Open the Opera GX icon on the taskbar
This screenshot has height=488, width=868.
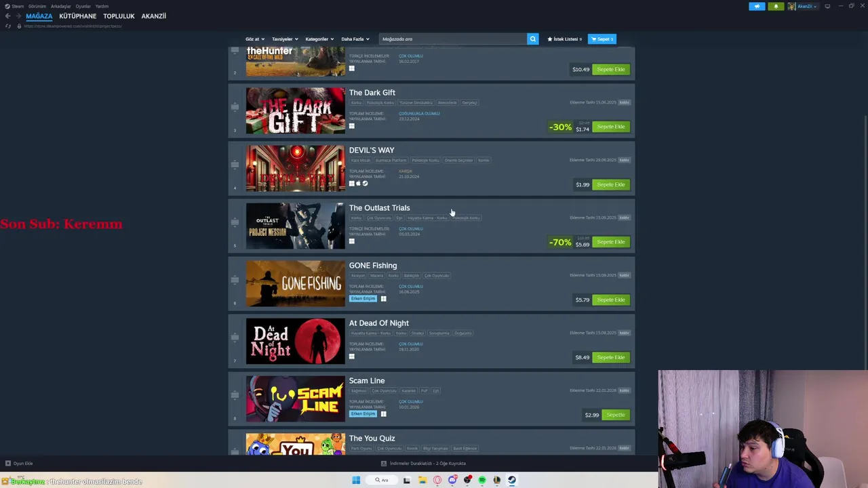[x=437, y=480]
